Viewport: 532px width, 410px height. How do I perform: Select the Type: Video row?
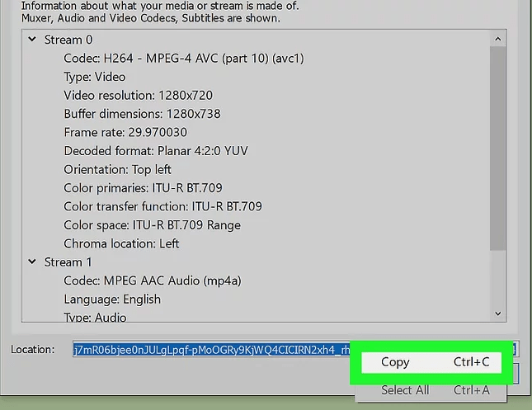[x=97, y=77]
